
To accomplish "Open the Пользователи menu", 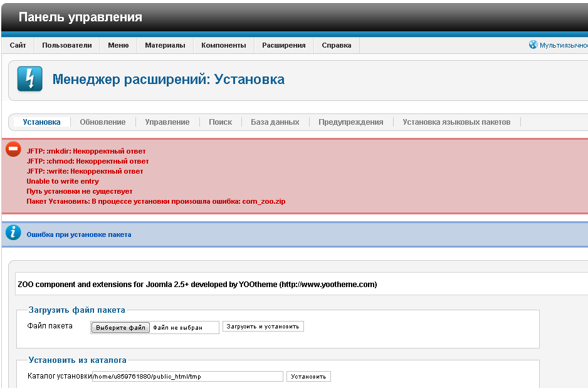I will click(x=66, y=45).
